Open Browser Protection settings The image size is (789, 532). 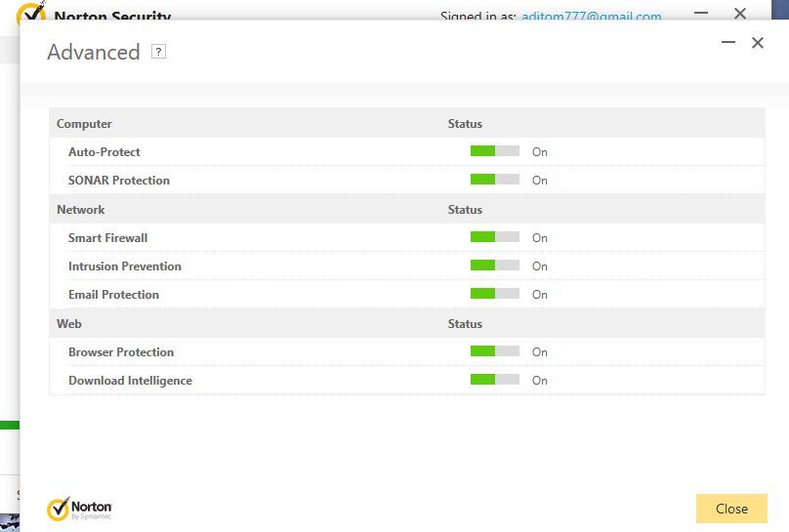[x=121, y=352]
